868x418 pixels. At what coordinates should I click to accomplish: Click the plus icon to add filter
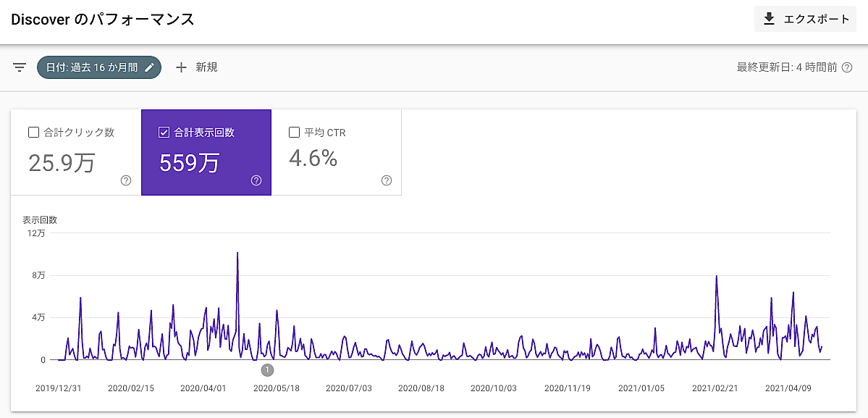181,67
